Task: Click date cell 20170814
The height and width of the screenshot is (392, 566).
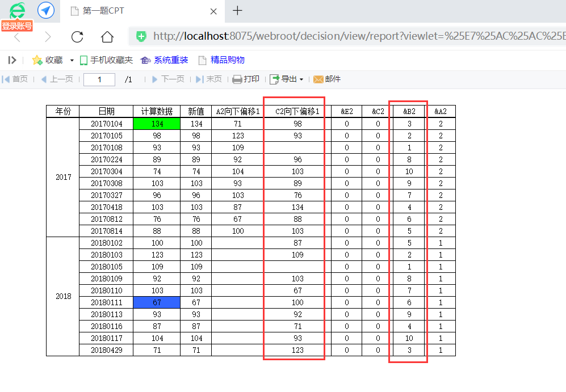Action: (x=106, y=231)
